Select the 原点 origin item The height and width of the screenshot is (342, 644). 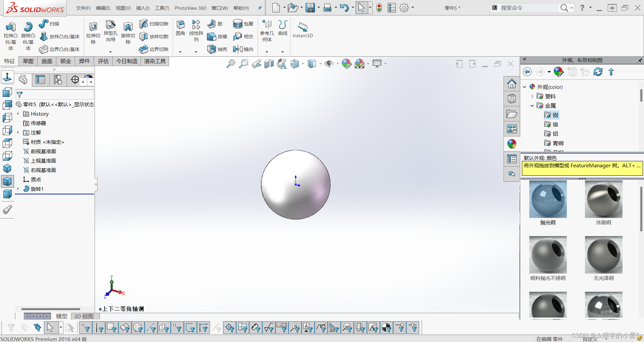click(32, 179)
